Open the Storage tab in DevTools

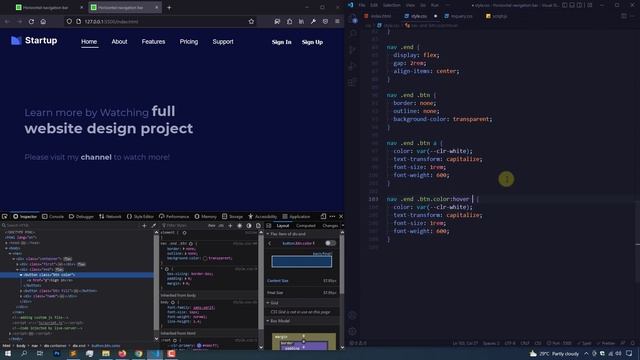[x=233, y=216]
